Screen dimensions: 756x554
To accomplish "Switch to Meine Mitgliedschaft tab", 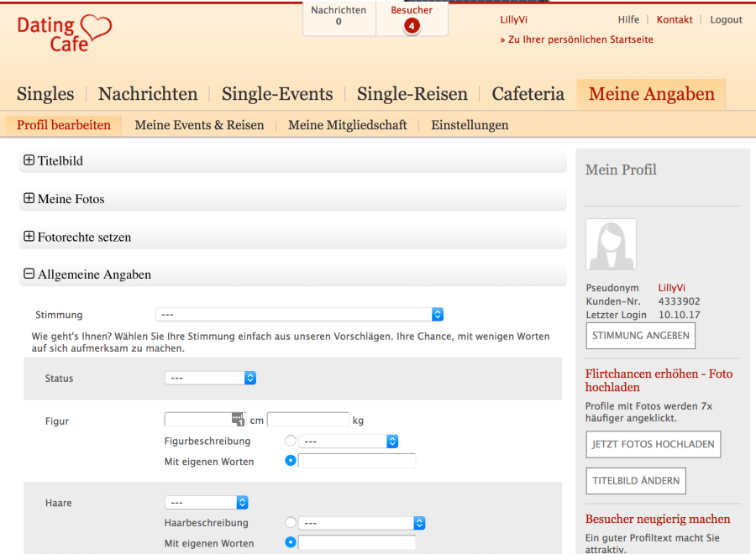I will click(x=347, y=125).
